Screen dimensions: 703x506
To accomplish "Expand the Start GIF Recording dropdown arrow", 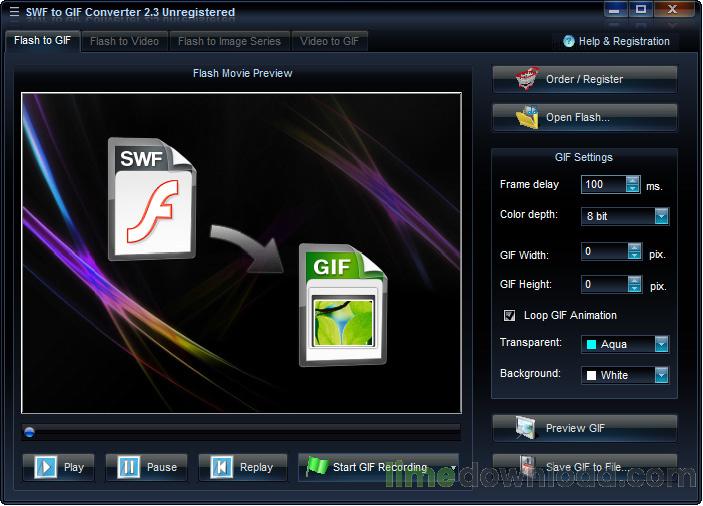I will [x=453, y=467].
